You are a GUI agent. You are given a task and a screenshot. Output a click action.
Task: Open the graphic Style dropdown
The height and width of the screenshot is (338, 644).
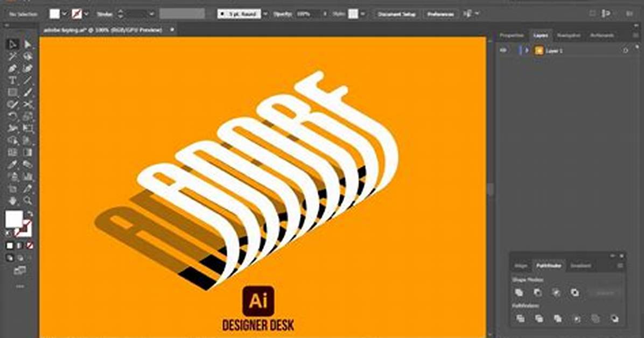pos(363,14)
